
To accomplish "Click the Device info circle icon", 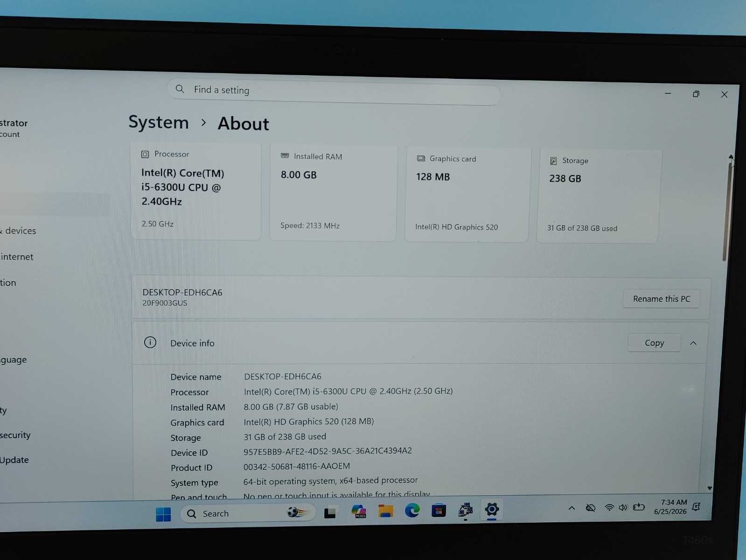I will [x=150, y=342].
